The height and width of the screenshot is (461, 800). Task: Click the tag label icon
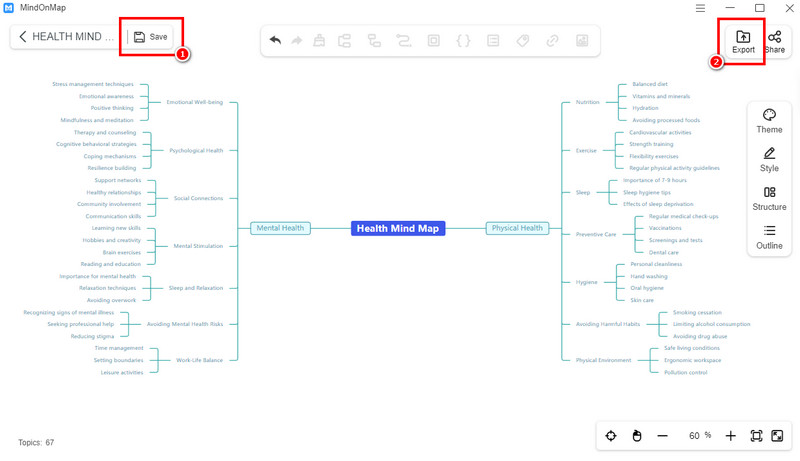coord(522,41)
